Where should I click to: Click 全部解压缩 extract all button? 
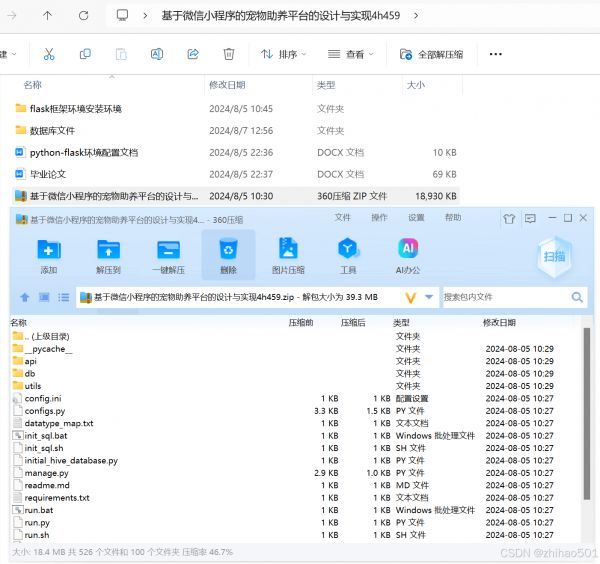coord(431,54)
